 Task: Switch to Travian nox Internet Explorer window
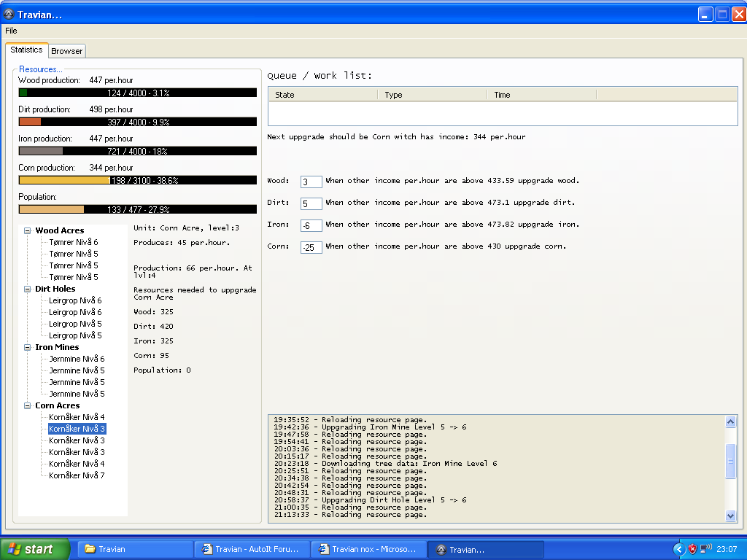369,549
